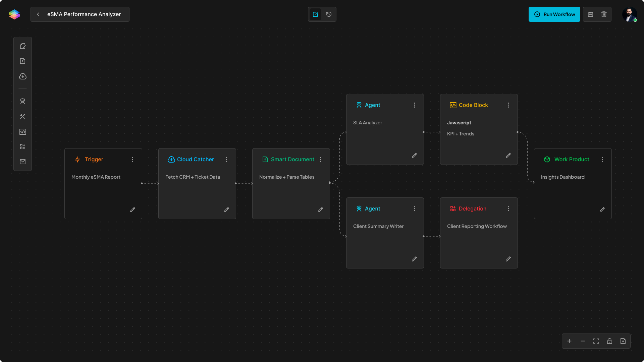Click the Cloud Catcher icon in left sidebar
Image resolution: width=644 pixels, height=362 pixels.
[x=22, y=76]
